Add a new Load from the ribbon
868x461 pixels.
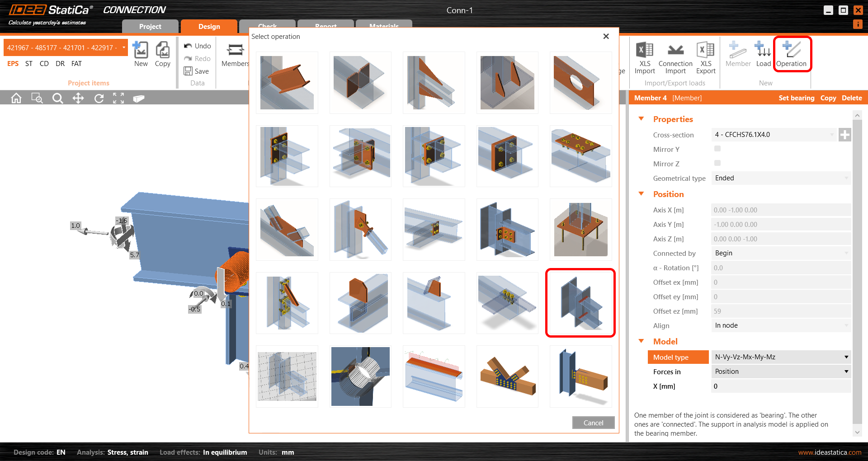click(x=763, y=54)
